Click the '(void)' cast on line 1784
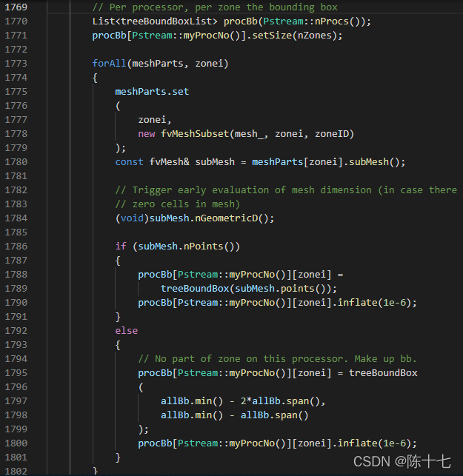Viewport: 463px width, 476px height. pyautogui.click(x=132, y=218)
